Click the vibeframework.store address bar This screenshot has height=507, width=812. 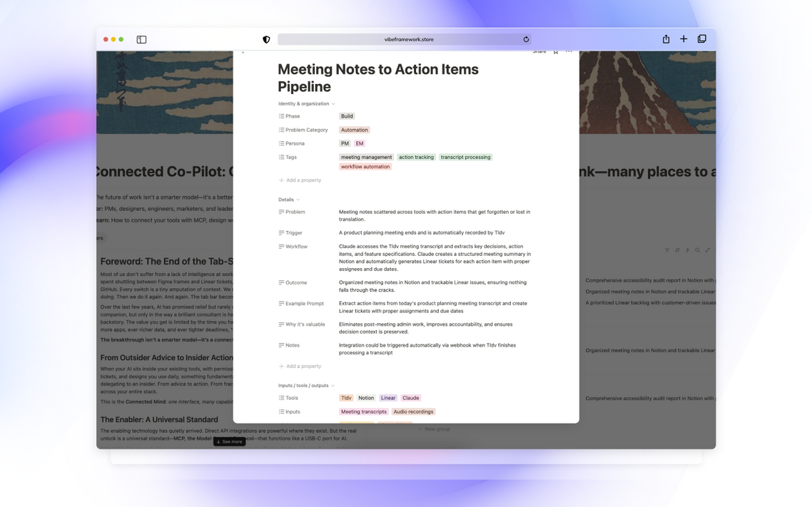click(405, 39)
